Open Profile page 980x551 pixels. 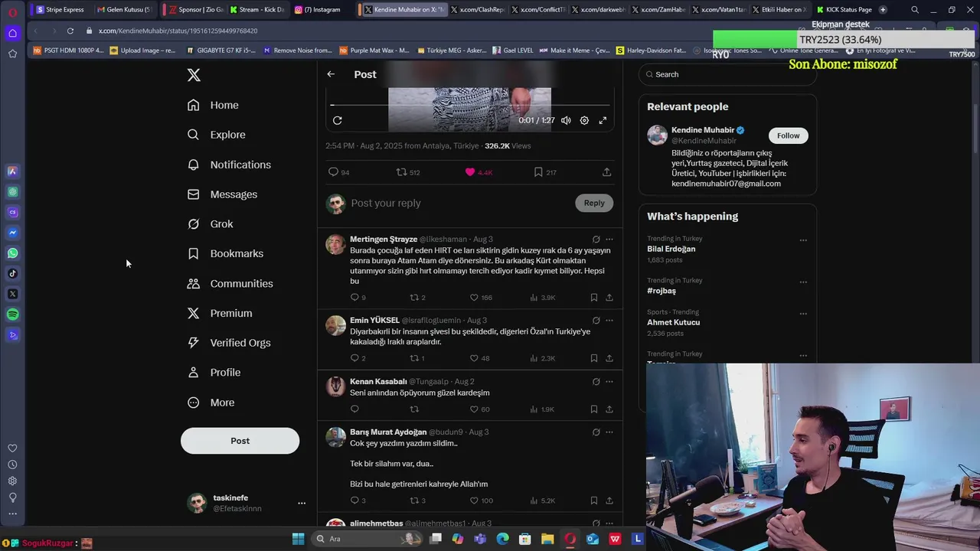point(214,373)
